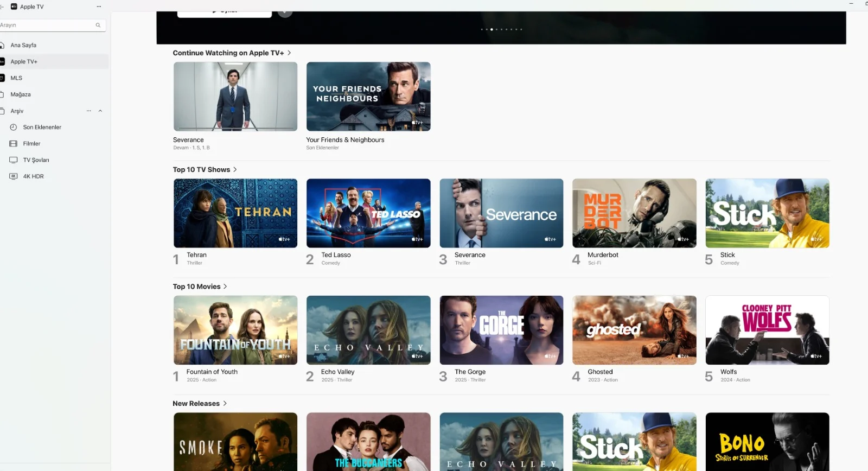
Task: Open the Murderbot show thumbnail
Action: click(634, 213)
